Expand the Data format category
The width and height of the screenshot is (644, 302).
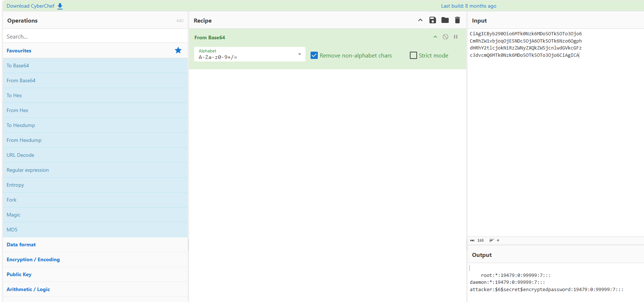(95, 245)
